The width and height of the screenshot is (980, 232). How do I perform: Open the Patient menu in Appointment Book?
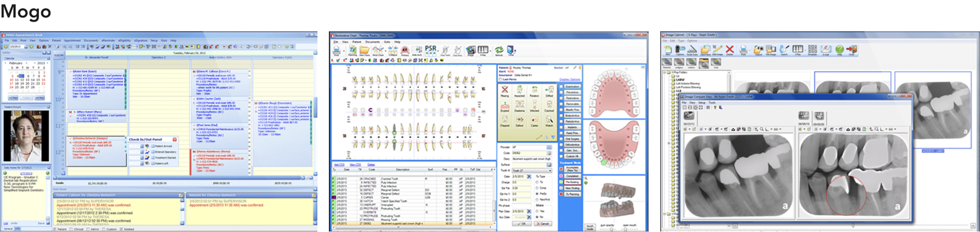click(56, 40)
